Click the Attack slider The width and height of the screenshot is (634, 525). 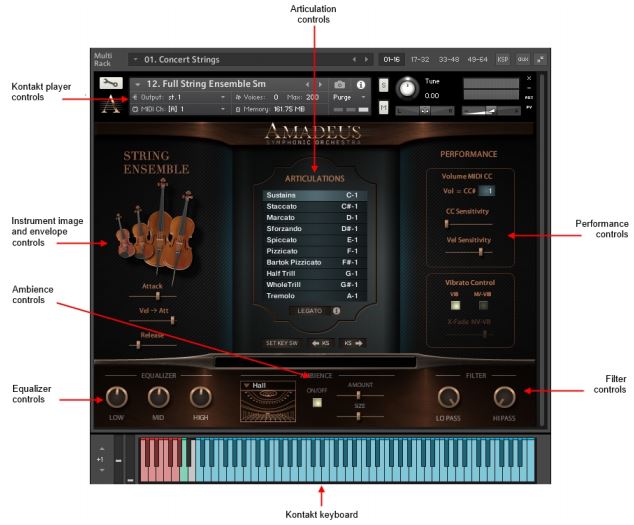pos(153,296)
